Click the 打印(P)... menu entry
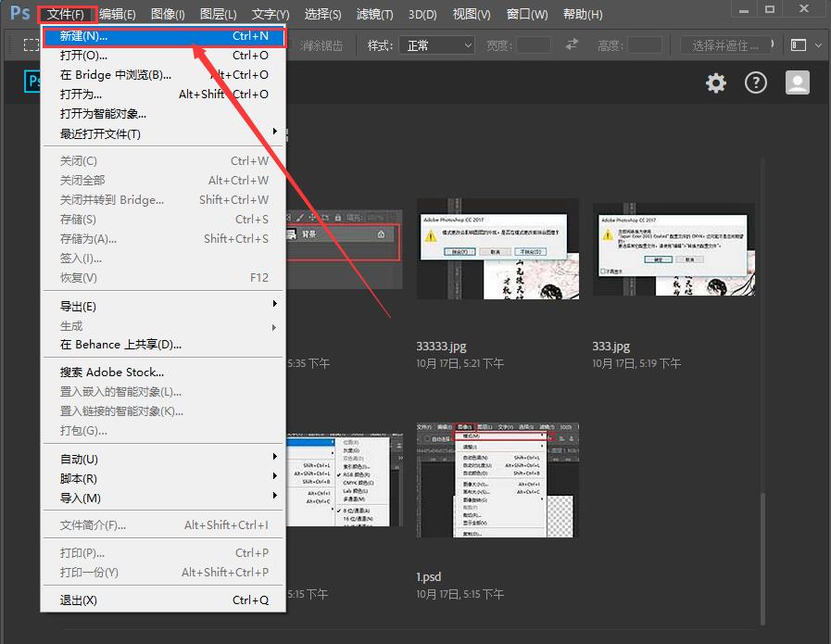831x644 pixels. (164, 553)
